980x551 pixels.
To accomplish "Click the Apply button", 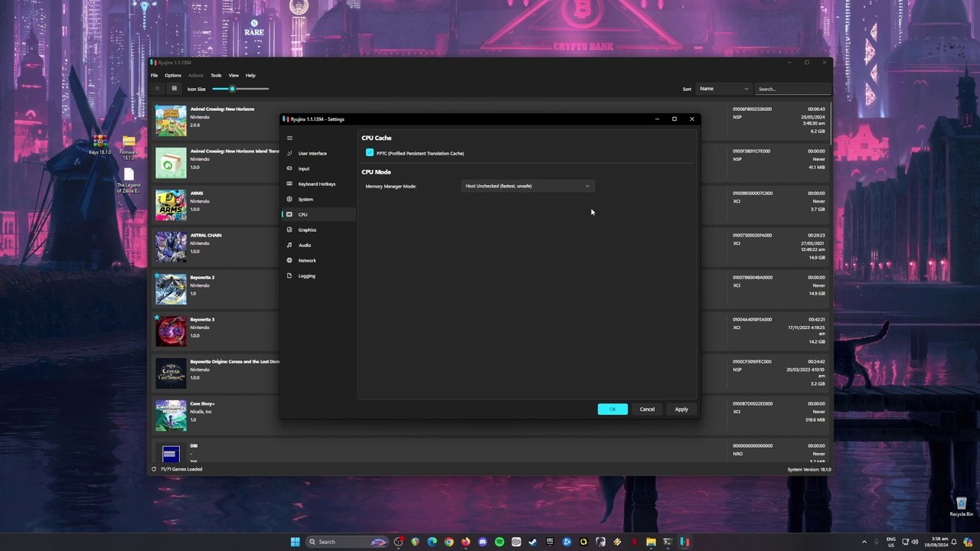I will (x=681, y=409).
